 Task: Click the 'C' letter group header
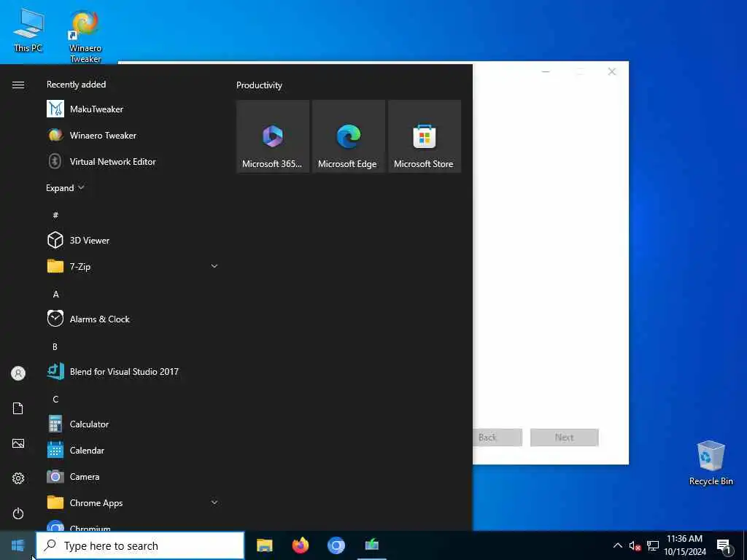point(55,399)
